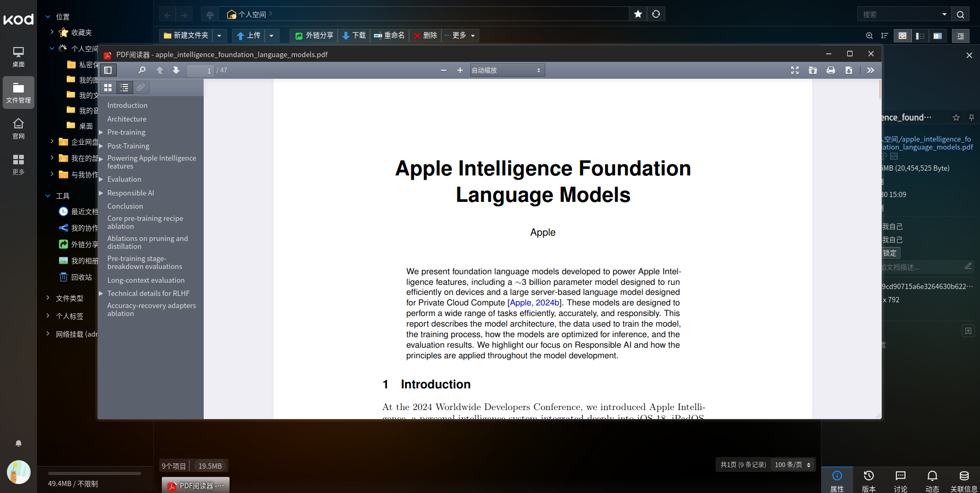The image size is (980, 493).
Task: Open the 自动缩放 zoom dropdown
Action: (x=507, y=70)
